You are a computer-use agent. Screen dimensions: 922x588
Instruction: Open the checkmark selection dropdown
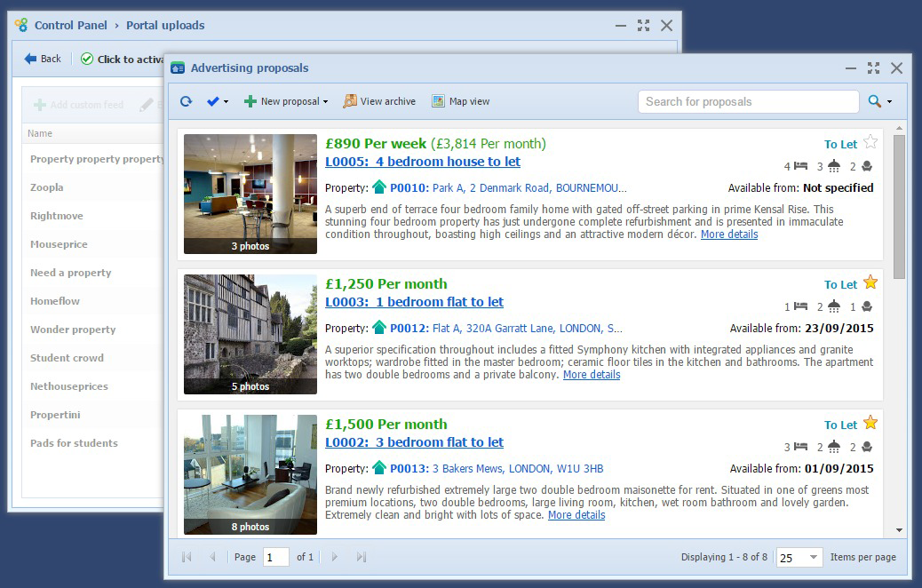[217, 101]
